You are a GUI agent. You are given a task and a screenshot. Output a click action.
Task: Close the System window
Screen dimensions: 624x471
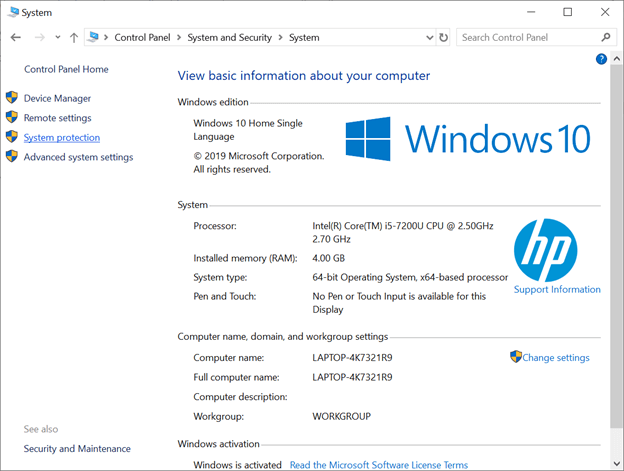click(605, 12)
